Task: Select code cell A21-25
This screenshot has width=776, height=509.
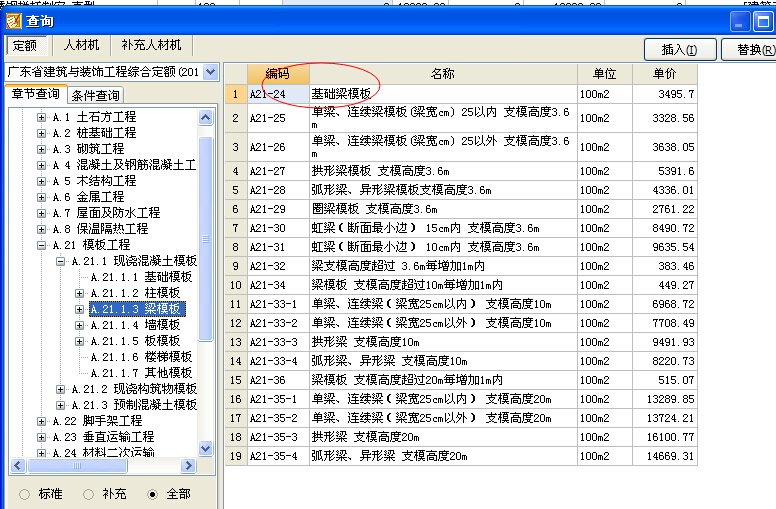Action: click(x=278, y=118)
